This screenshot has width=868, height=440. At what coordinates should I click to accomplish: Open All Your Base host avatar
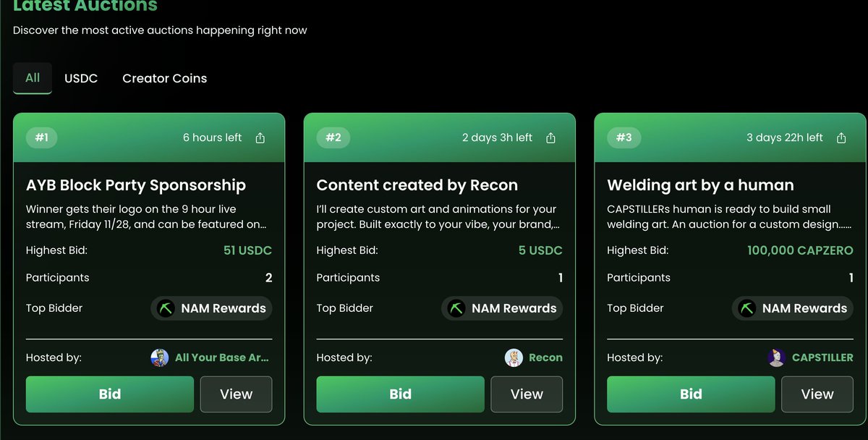(x=159, y=357)
